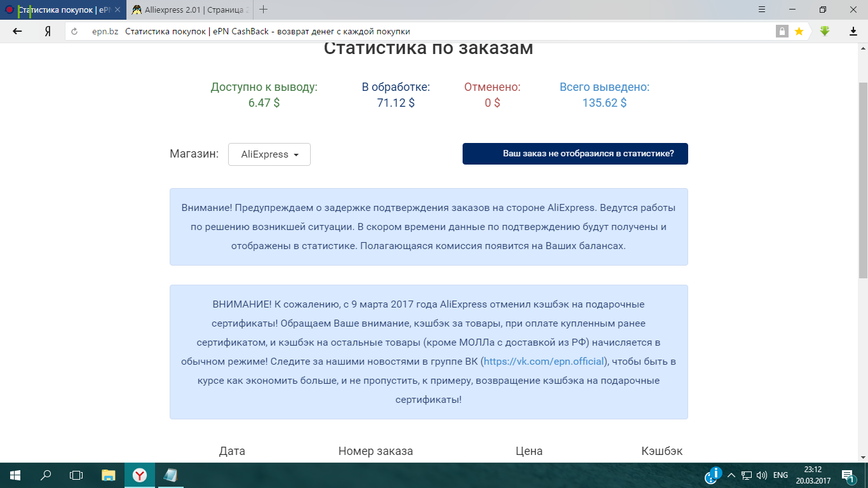The image size is (868, 488).
Task: Click the 6.47 $ available amount
Action: click(264, 103)
